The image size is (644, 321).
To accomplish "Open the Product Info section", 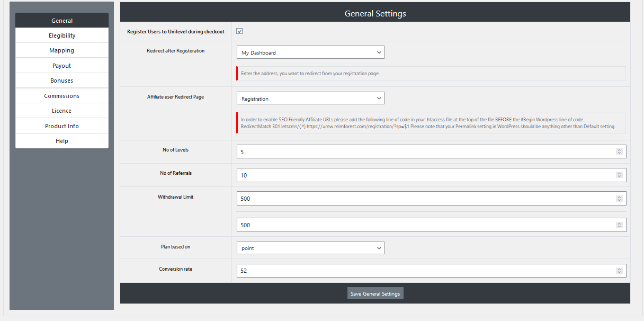I will click(x=61, y=126).
